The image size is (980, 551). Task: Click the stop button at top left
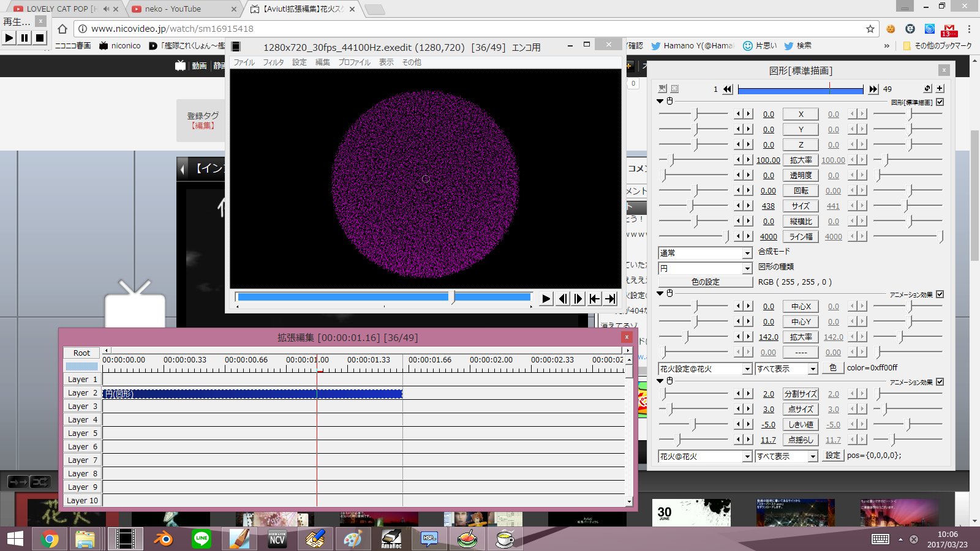click(40, 38)
